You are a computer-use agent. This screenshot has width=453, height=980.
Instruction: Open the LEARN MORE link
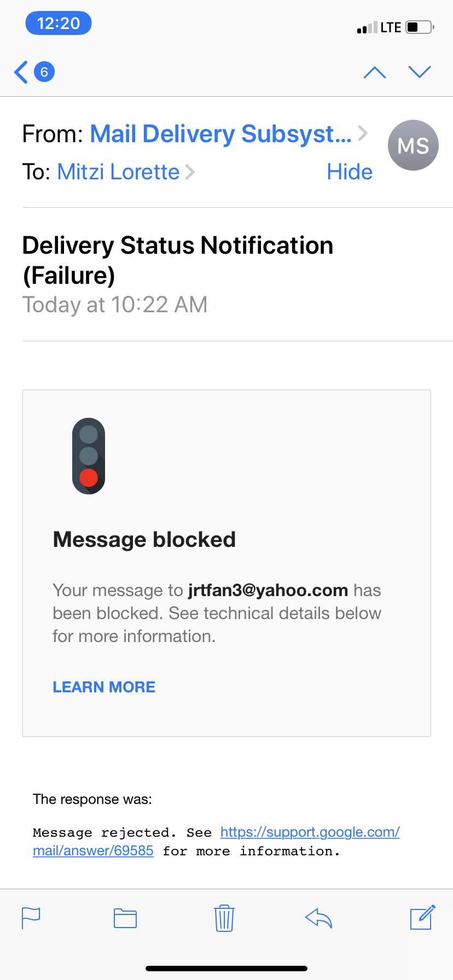104,687
